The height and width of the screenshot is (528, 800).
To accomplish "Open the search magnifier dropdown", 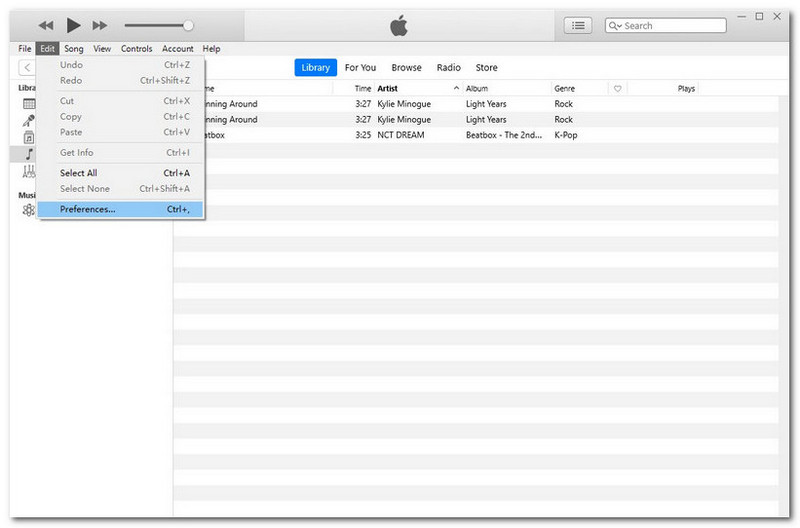I will [614, 26].
